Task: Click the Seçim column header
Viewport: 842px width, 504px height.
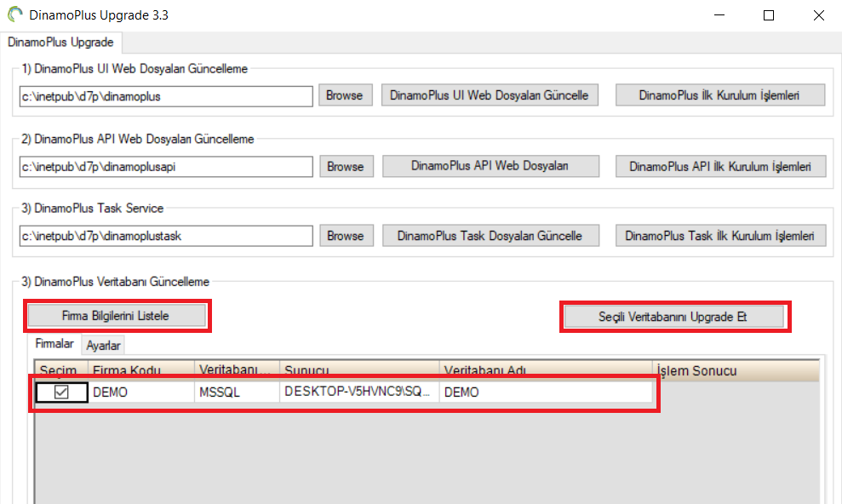Action: [60, 370]
